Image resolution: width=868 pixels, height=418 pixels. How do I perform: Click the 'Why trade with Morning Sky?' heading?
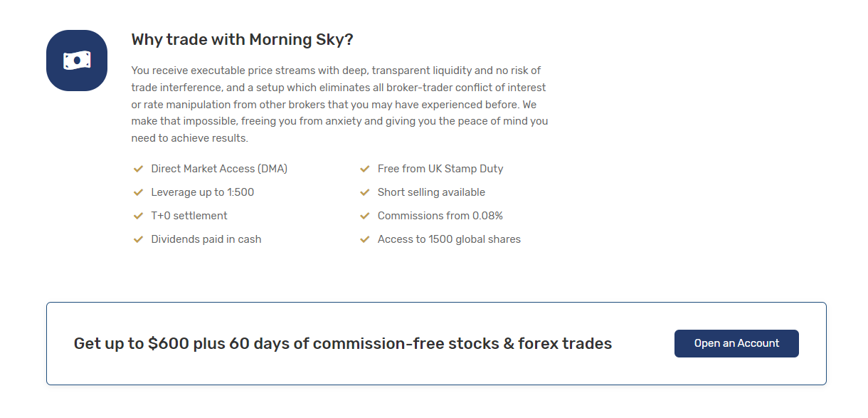[x=242, y=40]
